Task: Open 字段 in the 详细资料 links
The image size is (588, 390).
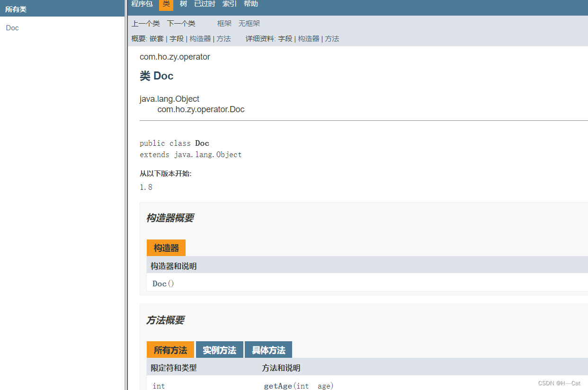Action: (285, 38)
